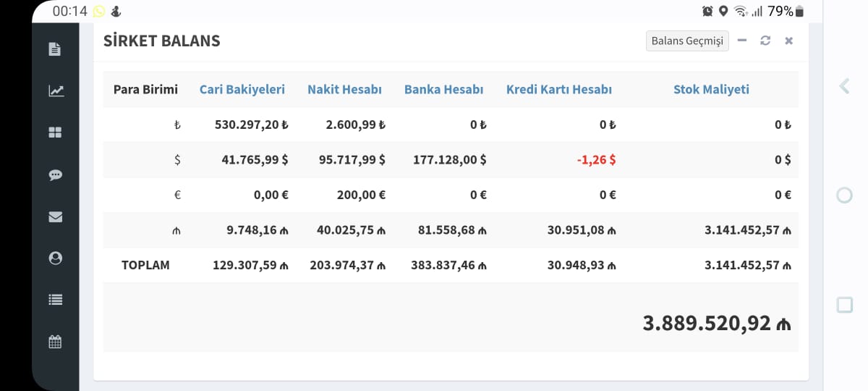Tap the Android home circle button
Screen dimensions: 868x391
[844, 195]
